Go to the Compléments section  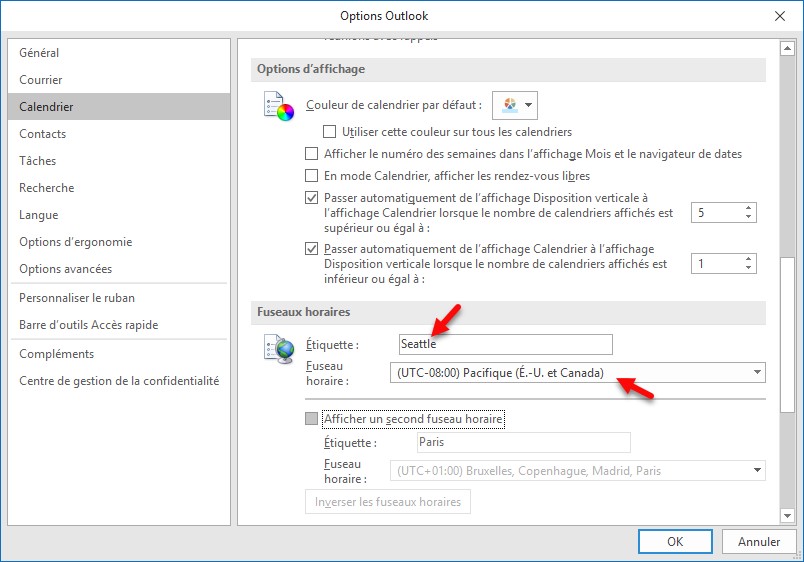tap(119, 354)
